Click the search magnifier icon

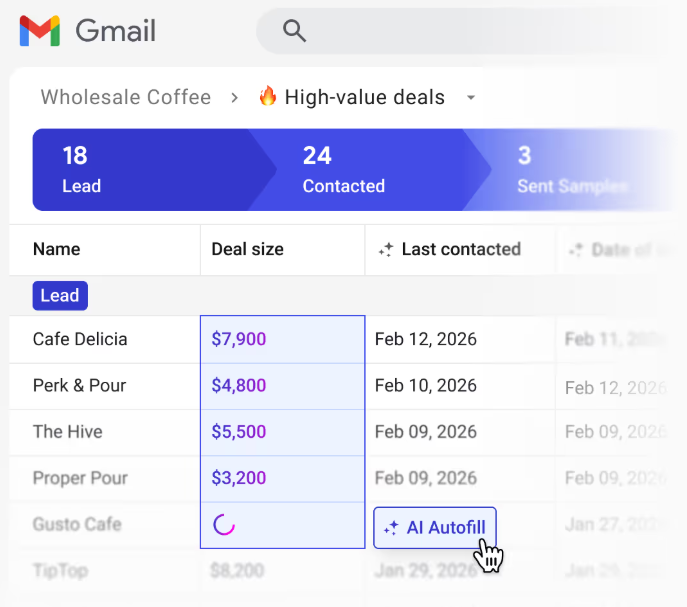[294, 31]
